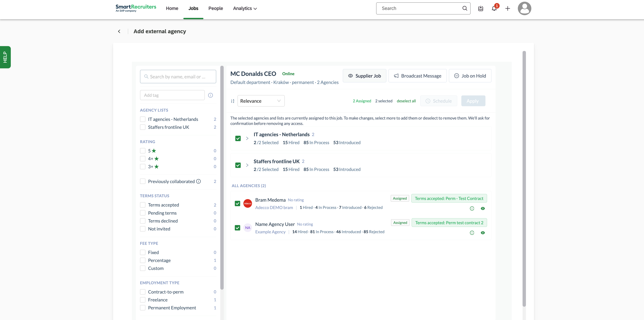The image size is (644, 320).
Task: Open the notifications bell
Action: pos(494,8)
